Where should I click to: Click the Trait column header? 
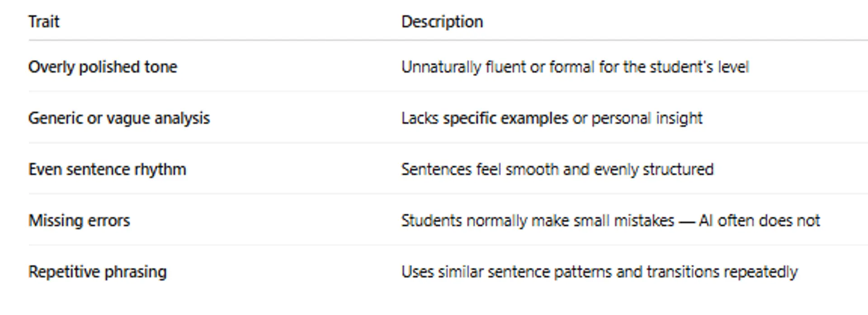point(44,22)
